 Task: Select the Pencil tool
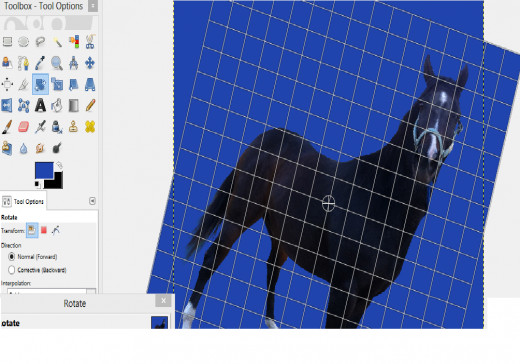coord(90,105)
